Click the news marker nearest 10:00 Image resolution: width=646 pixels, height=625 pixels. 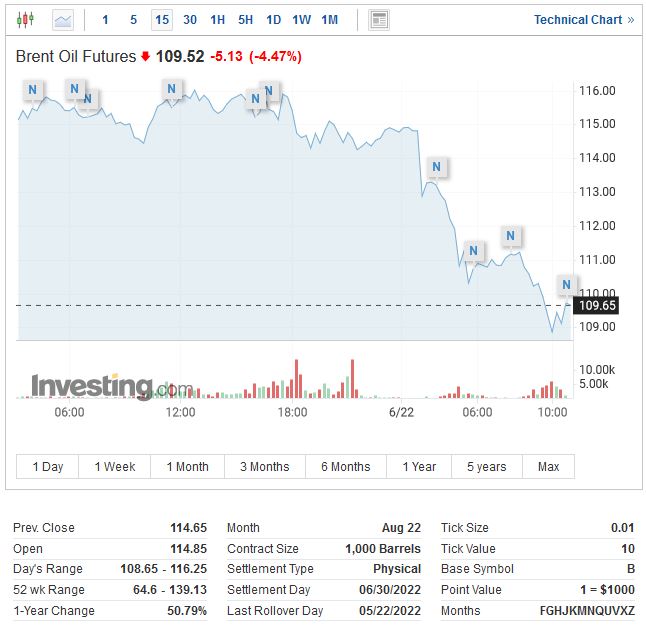point(566,284)
